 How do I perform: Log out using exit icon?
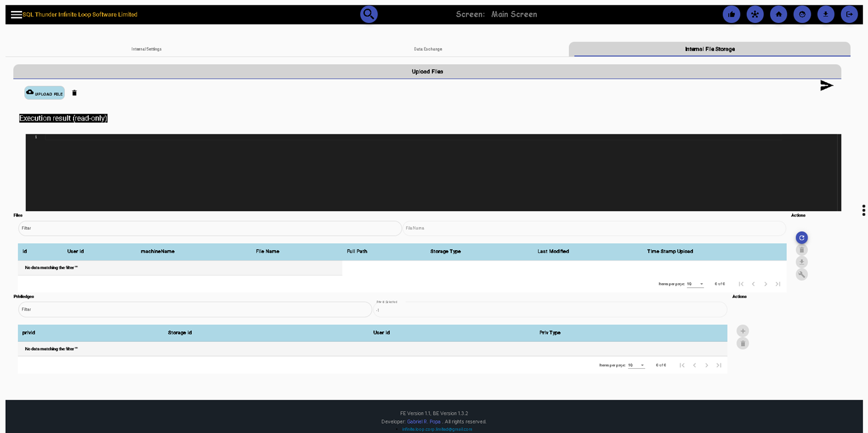(849, 14)
